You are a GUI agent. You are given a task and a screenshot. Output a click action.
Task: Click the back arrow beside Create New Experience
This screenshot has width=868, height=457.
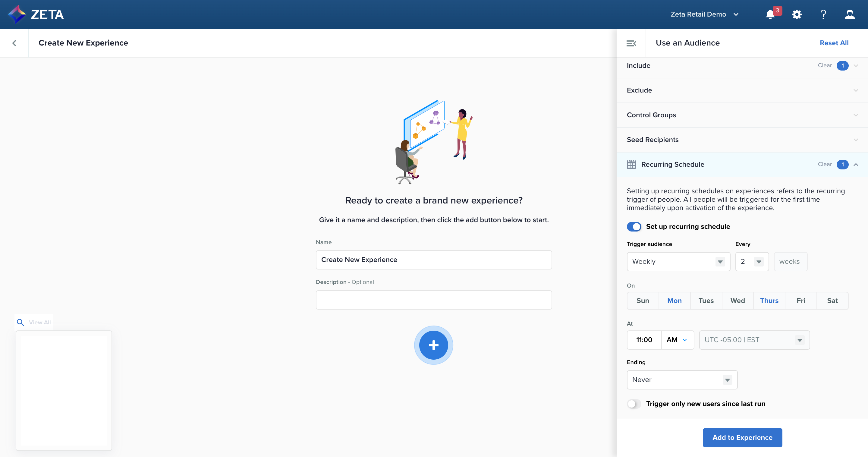14,43
